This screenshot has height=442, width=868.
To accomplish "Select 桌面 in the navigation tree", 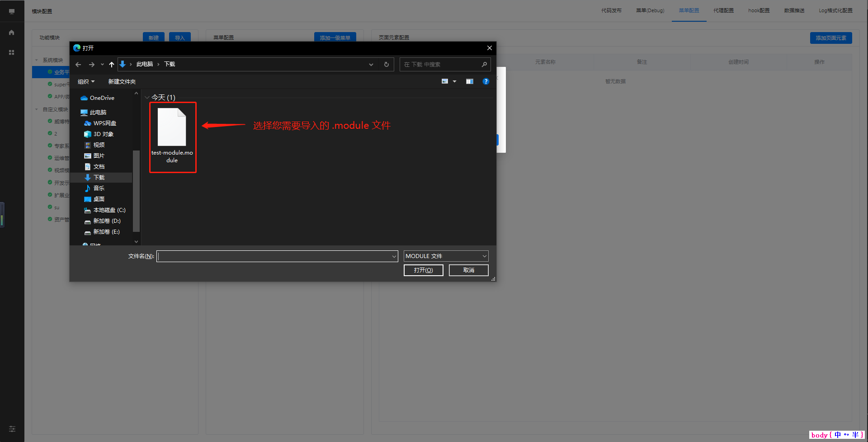I will [99, 199].
